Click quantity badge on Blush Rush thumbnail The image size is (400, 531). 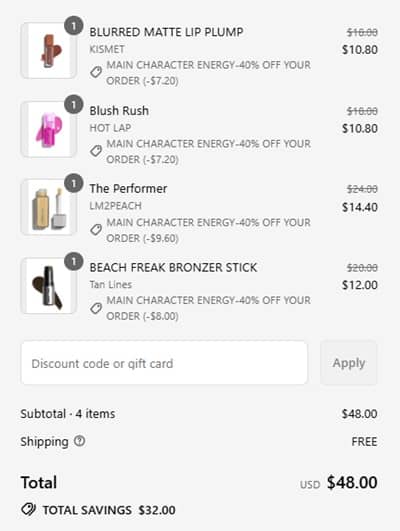pyautogui.click(x=73, y=104)
